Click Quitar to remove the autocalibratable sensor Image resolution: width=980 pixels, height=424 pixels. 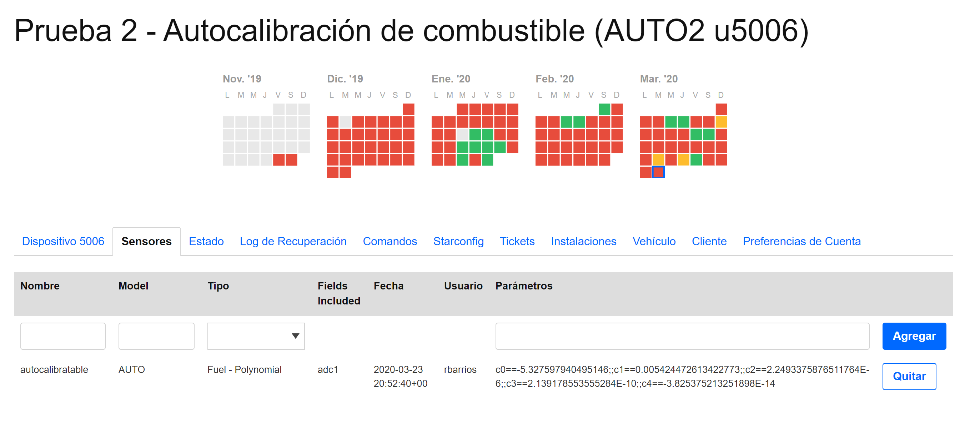pyautogui.click(x=909, y=376)
